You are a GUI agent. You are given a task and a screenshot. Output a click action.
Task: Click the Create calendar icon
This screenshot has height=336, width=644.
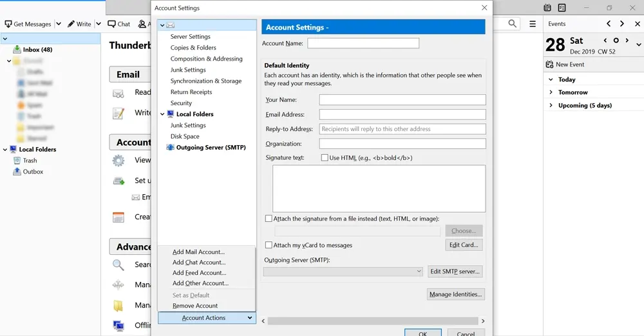tap(118, 217)
